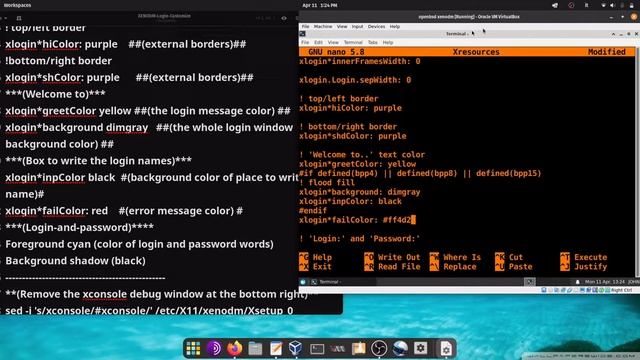
Task: Click the red circular tray icon in top panel
Action: [571, 5]
